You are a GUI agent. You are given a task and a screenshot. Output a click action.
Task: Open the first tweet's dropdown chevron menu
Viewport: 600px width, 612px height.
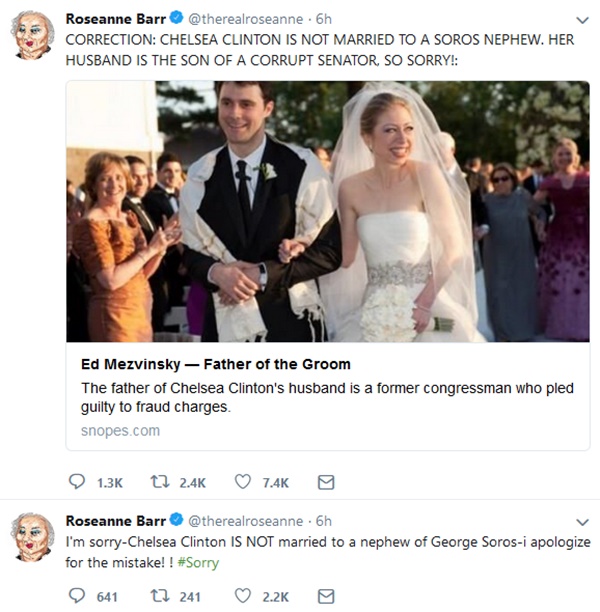coord(584,19)
